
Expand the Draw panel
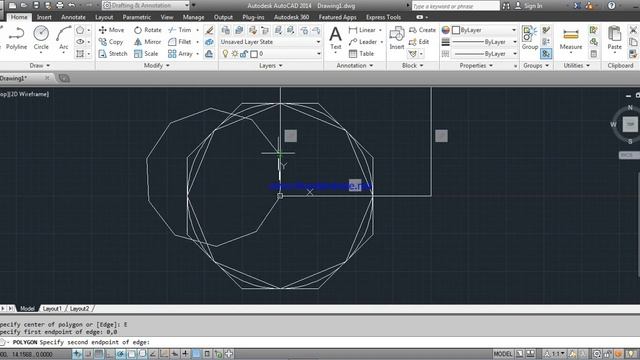40,65
